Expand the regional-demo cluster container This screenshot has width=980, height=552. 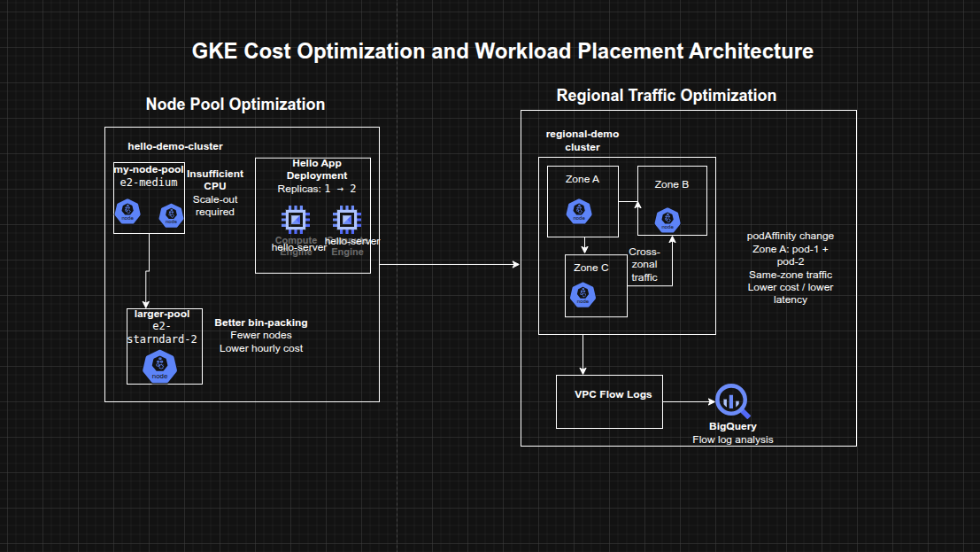(x=582, y=140)
